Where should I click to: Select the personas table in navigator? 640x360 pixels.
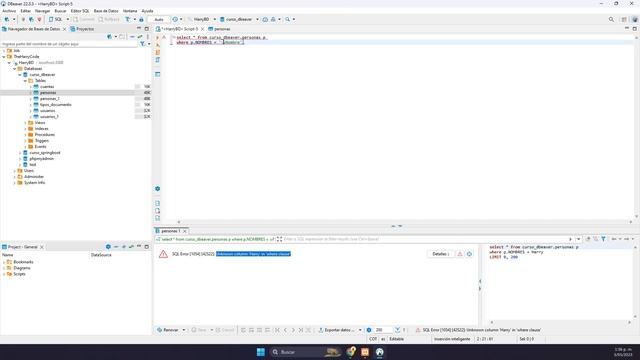click(x=48, y=93)
